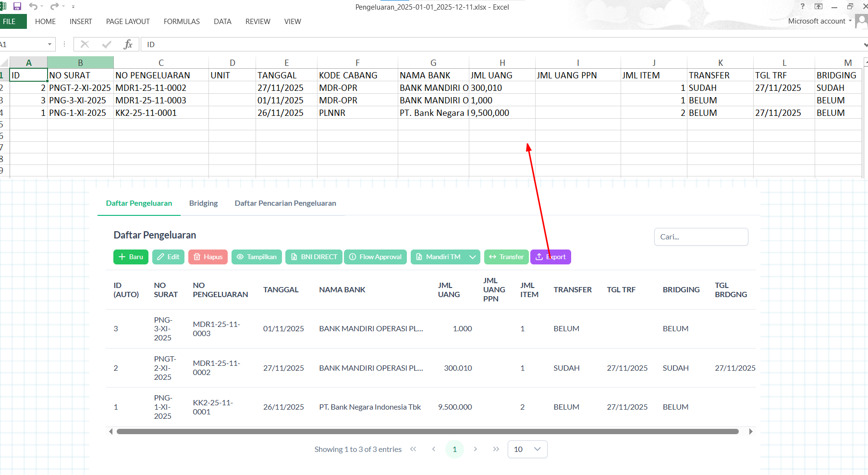Go to the last page of entries

point(496,449)
